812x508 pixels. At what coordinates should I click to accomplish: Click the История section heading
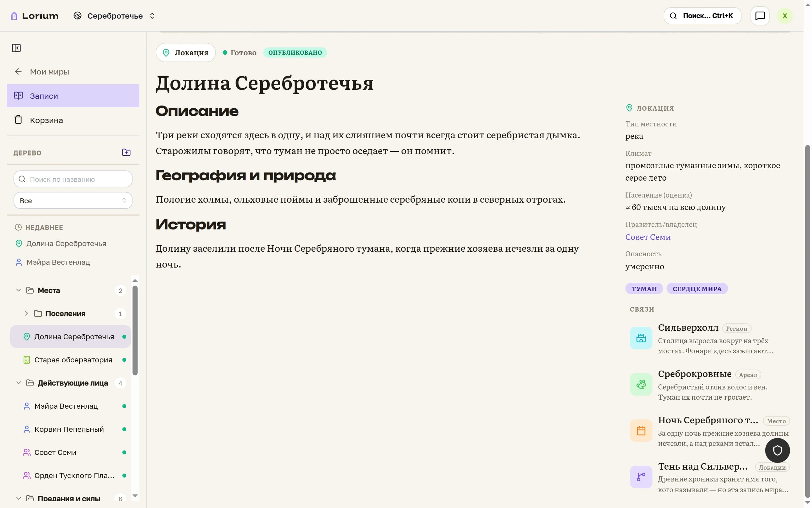(x=191, y=224)
